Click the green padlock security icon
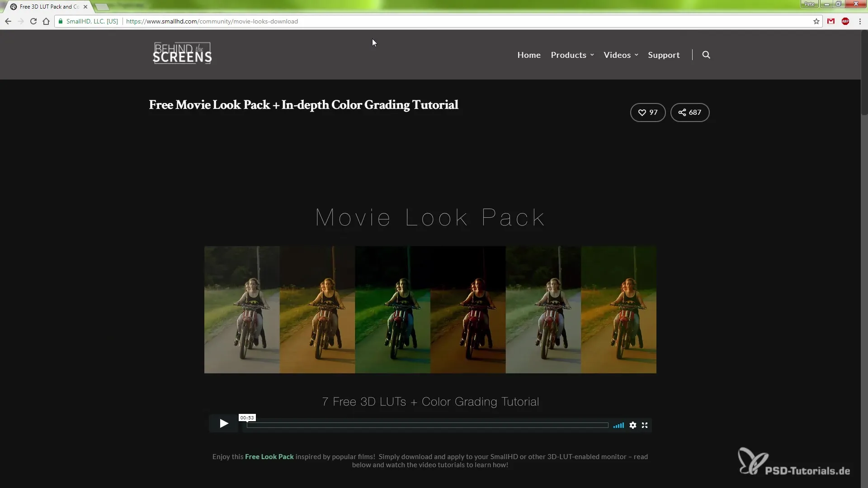Viewport: 868px width, 488px height. coord(61,21)
